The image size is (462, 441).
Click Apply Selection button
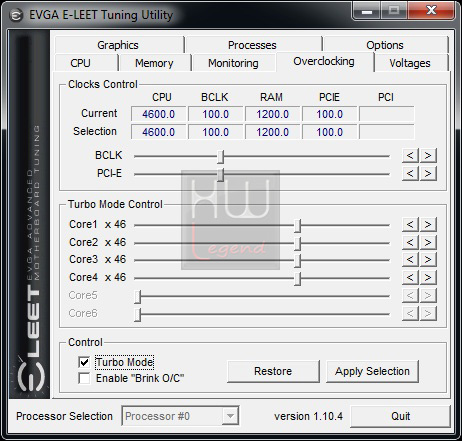372,371
